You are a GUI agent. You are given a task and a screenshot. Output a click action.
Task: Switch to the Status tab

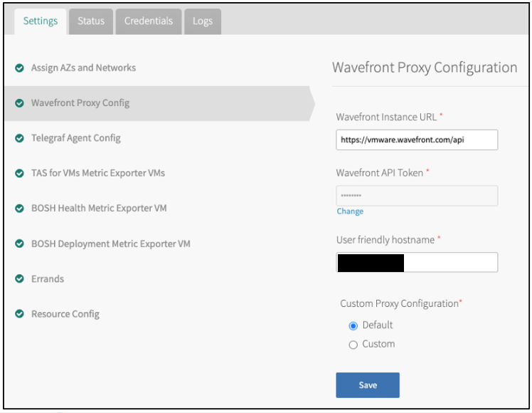coord(91,21)
